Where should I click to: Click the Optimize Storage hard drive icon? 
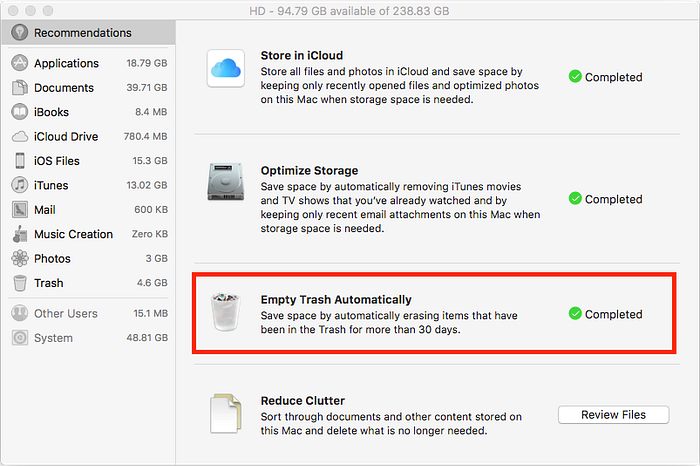click(x=225, y=192)
